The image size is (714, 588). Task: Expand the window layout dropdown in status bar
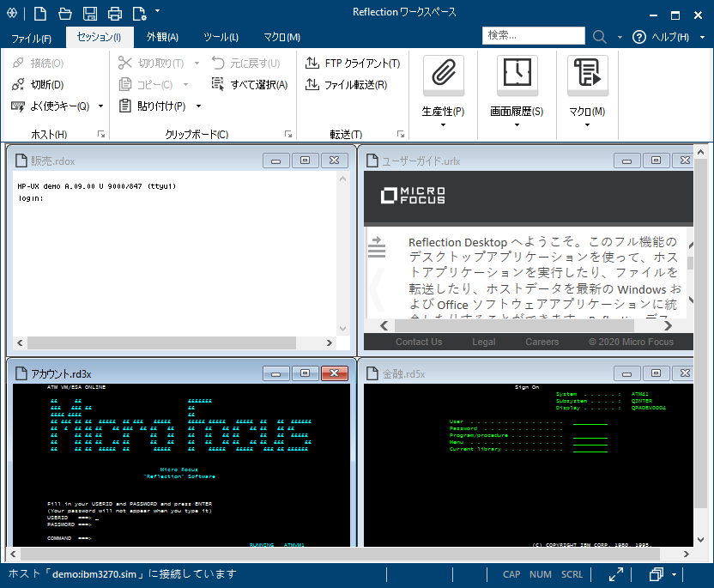point(674,575)
